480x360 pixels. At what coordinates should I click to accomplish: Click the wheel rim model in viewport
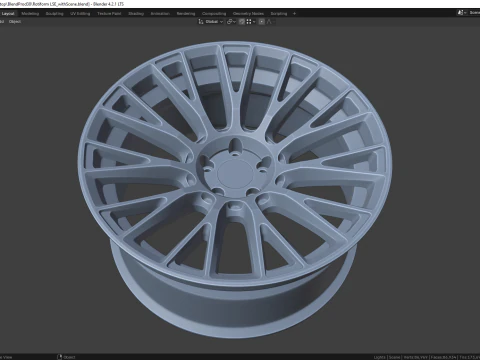[235, 189]
